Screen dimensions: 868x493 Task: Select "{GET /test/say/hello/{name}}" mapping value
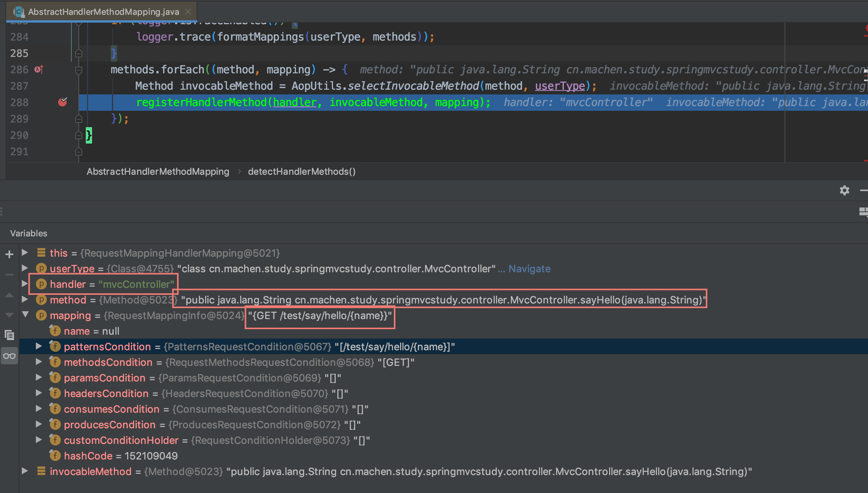point(320,316)
